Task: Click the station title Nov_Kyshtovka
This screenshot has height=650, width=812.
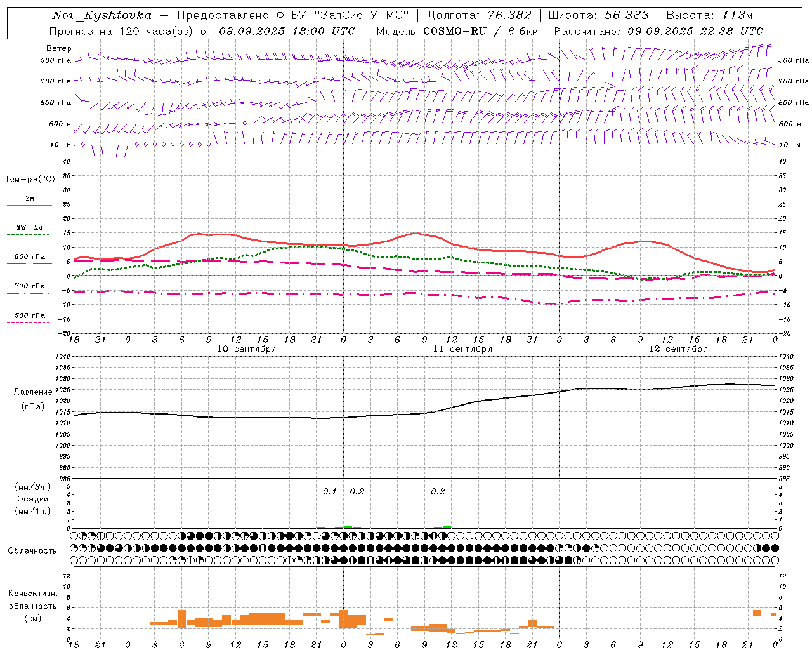Action: [x=102, y=15]
